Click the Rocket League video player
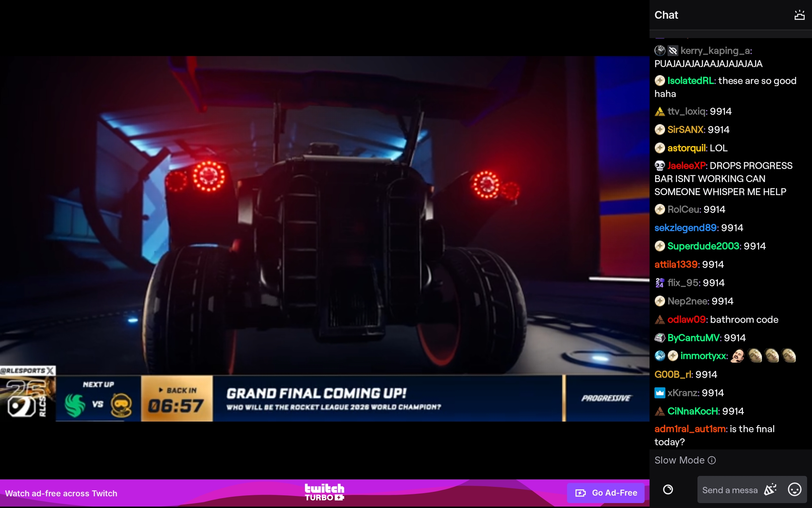This screenshot has height=508, width=812. pyautogui.click(x=325, y=239)
